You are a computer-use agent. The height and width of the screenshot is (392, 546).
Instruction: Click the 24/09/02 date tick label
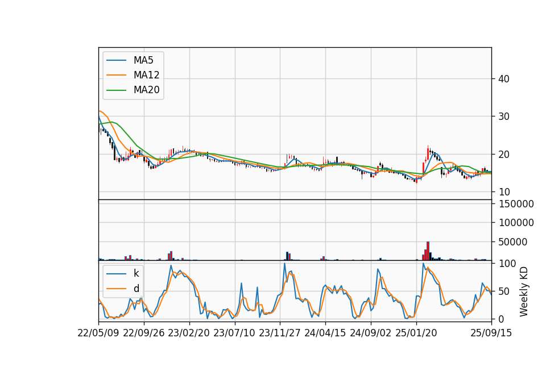(370, 333)
